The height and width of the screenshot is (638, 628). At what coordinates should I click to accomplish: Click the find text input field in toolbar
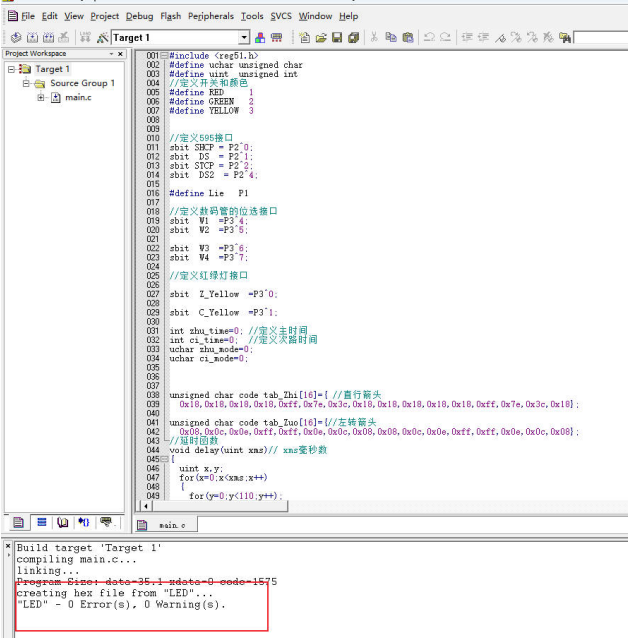pyautogui.click(x=601, y=38)
